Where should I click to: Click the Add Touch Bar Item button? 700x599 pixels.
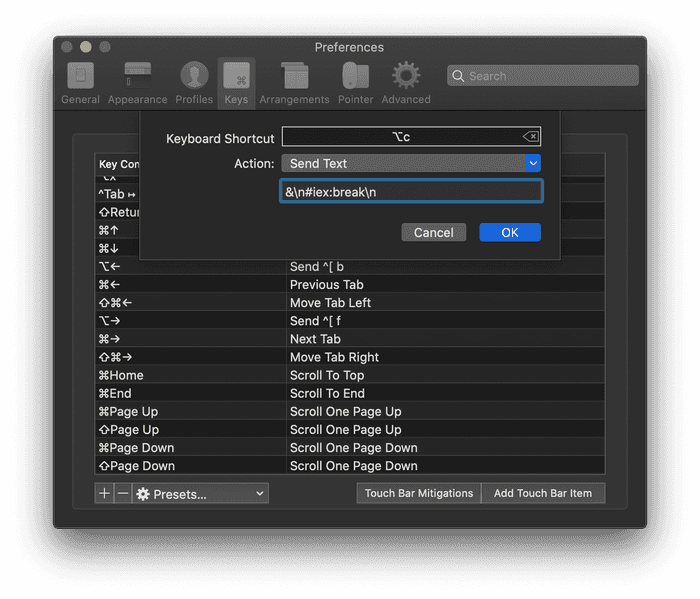coord(543,493)
